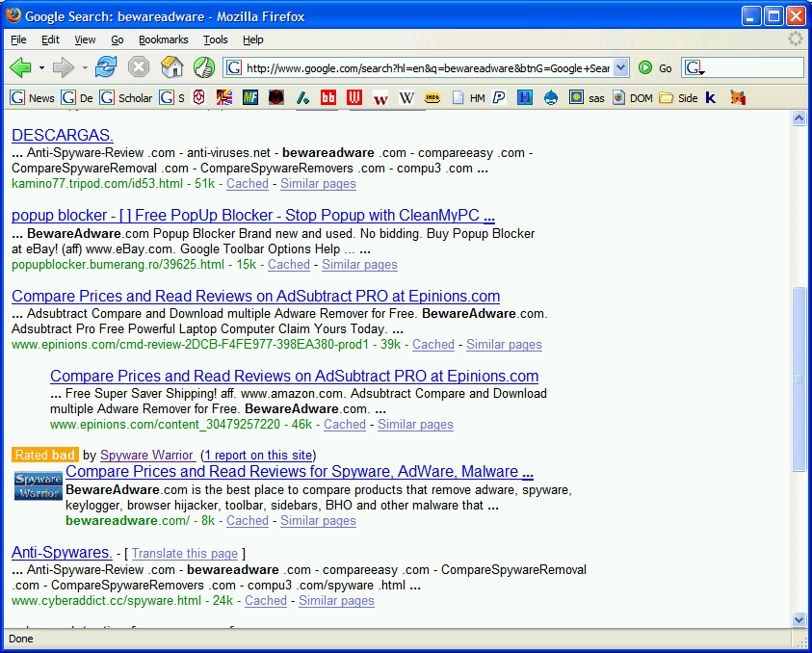Screen dimensions: 812x653
Task: Reload the page with the Refresh icon
Action: pos(106,67)
